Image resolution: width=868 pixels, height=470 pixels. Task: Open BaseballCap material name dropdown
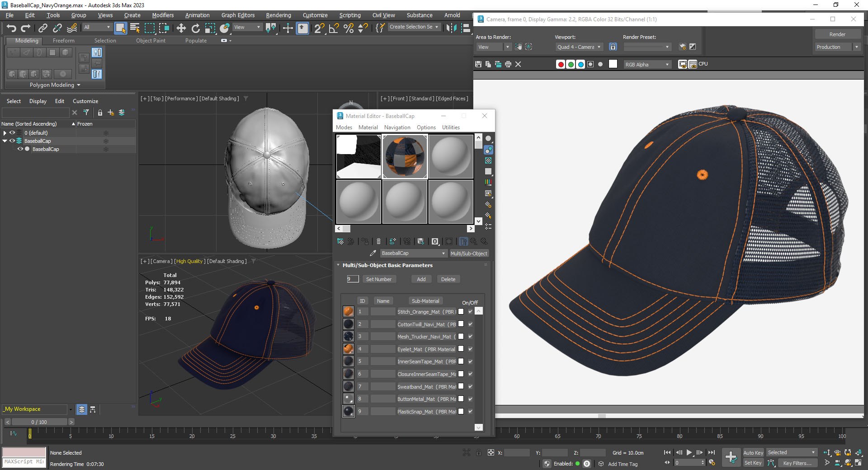[413, 253]
